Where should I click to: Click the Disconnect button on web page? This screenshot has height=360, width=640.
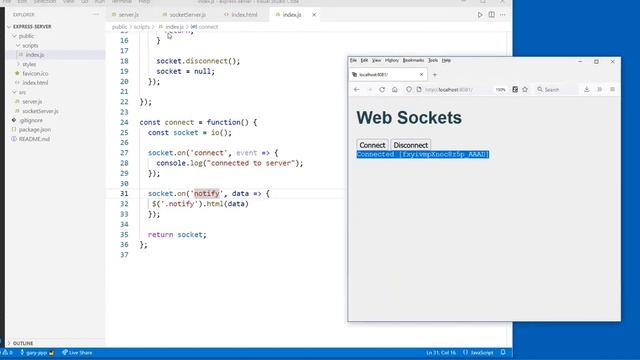tap(411, 145)
